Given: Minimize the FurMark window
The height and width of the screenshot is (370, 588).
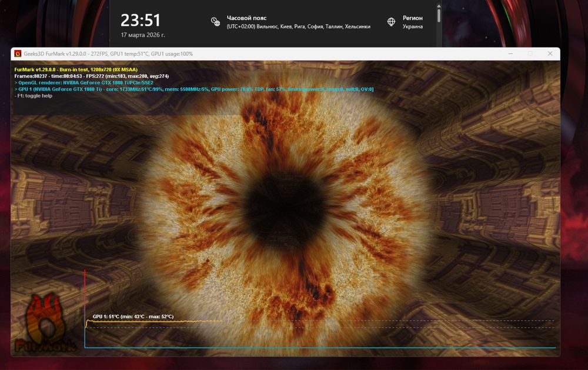Looking at the screenshot, I should (510, 54).
